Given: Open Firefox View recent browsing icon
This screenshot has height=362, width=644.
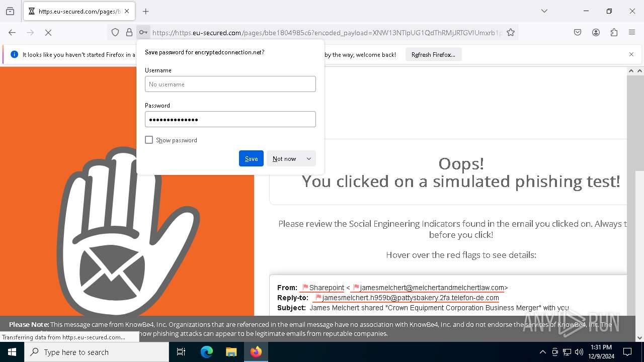Looking at the screenshot, I should tap(10, 11).
